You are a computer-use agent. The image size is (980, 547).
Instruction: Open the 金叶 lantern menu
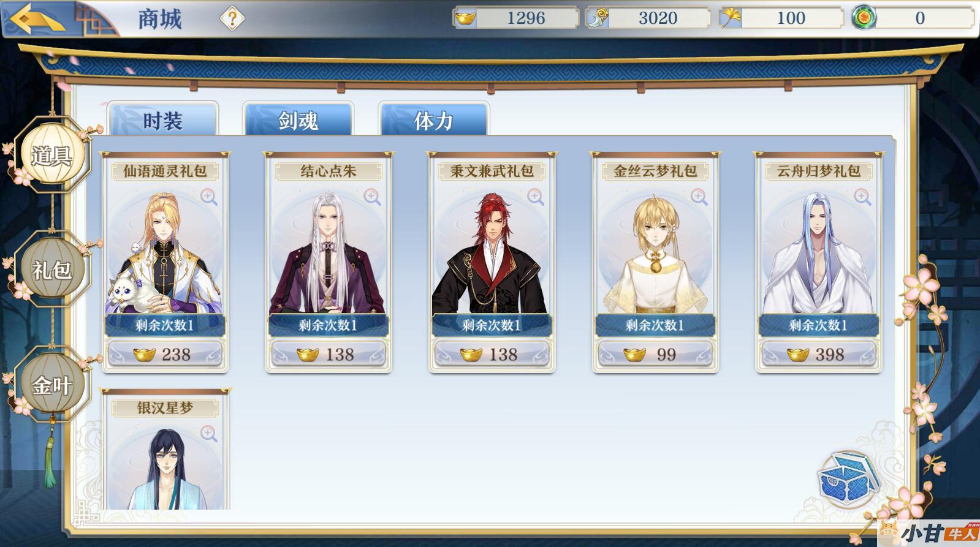click(x=51, y=385)
